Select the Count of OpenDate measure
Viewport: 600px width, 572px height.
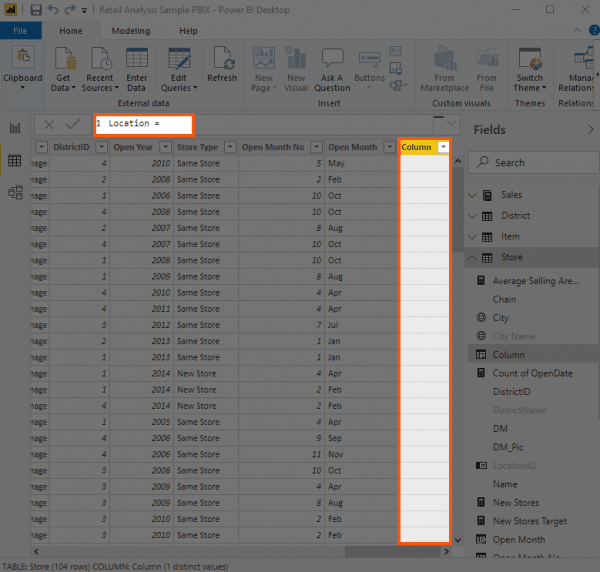(533, 373)
